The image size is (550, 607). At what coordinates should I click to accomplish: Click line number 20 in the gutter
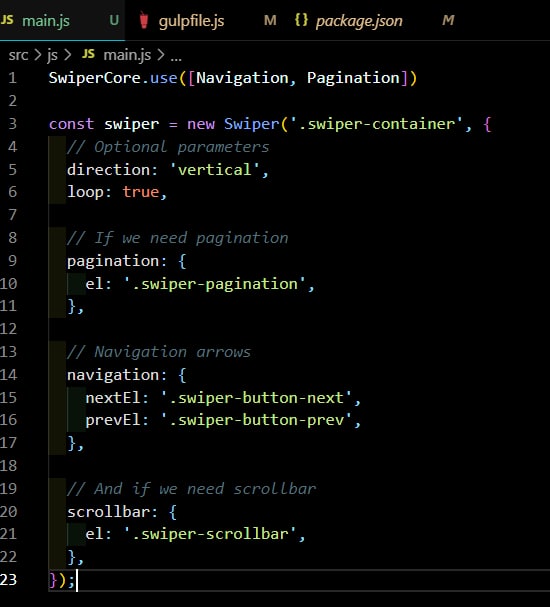click(x=9, y=511)
